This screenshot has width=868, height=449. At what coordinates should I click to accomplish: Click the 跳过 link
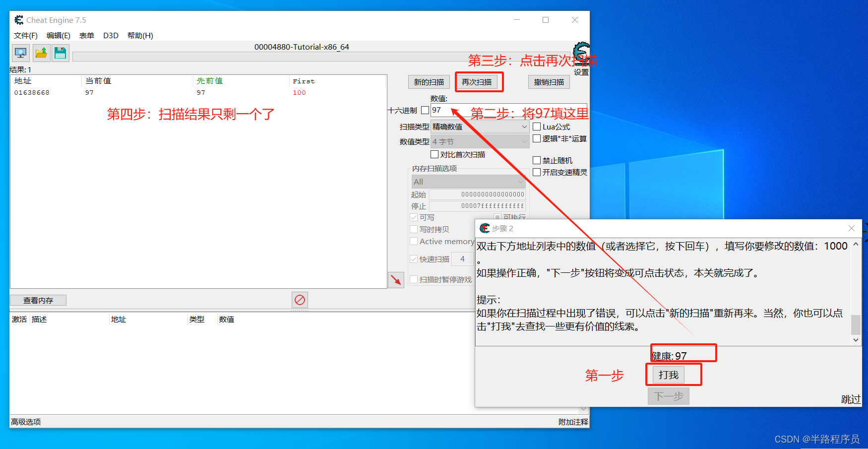tap(851, 399)
